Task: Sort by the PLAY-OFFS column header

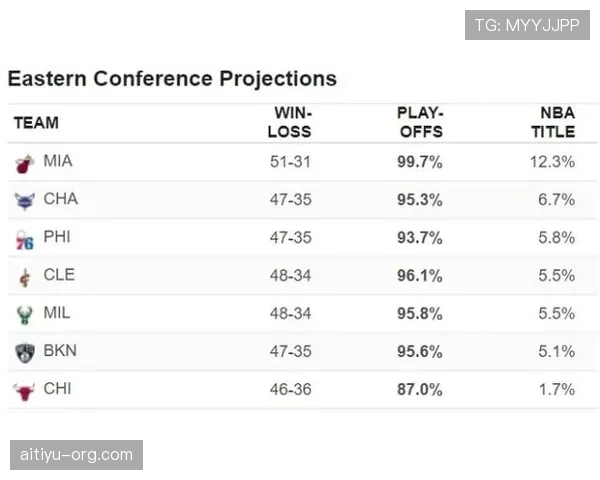Action: (420, 122)
